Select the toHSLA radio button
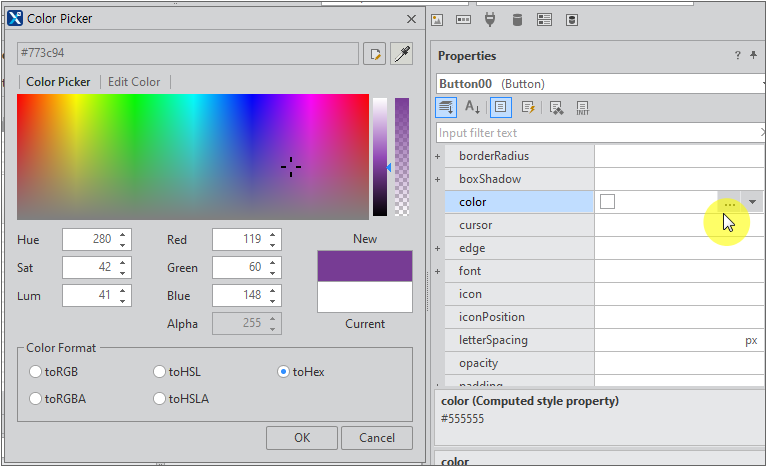 (160, 398)
